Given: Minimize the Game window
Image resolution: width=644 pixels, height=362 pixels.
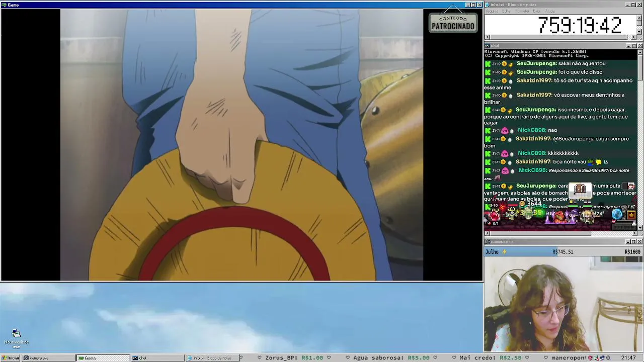Looking at the screenshot, I should [x=467, y=5].
